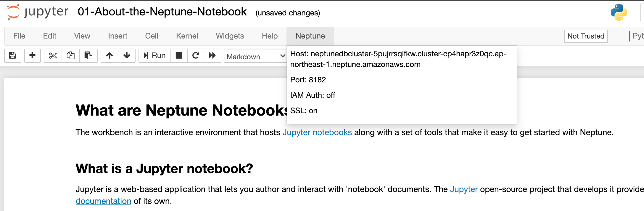Image resolution: width=644 pixels, height=211 pixels.
Task: Restart kernel and run all cells icon
Action: coord(212,55)
